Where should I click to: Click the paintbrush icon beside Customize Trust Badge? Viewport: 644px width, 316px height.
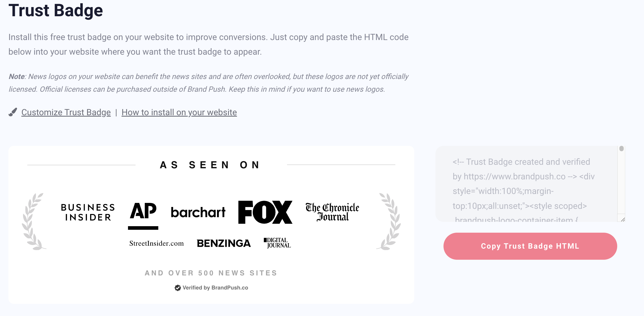coord(13,112)
